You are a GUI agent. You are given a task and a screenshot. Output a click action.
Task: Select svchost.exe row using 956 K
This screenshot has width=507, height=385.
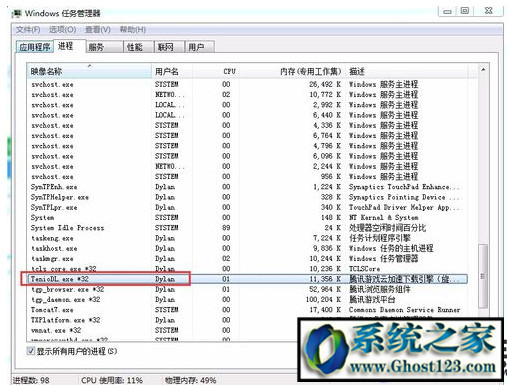coord(247,177)
